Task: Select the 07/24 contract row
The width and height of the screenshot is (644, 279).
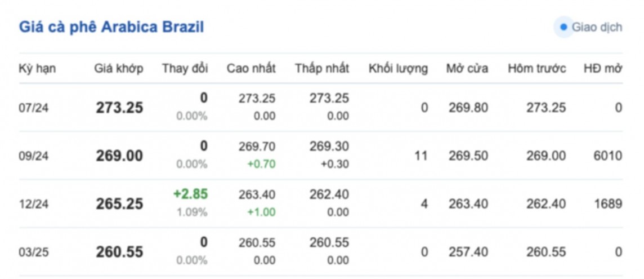Action: [34, 108]
